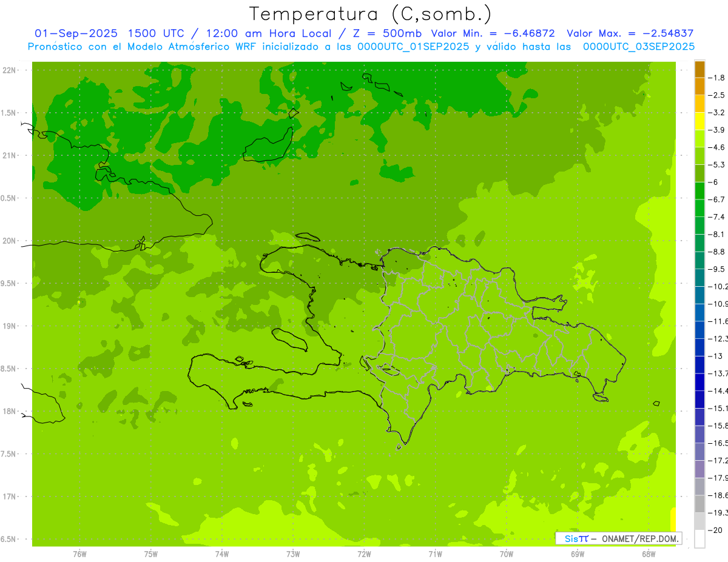Screen dimensions: 728x562
Task: Click the "72W" longitude label
Action: click(x=364, y=554)
